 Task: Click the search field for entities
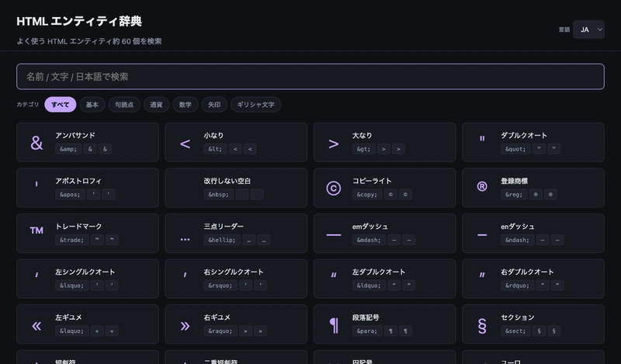click(310, 77)
